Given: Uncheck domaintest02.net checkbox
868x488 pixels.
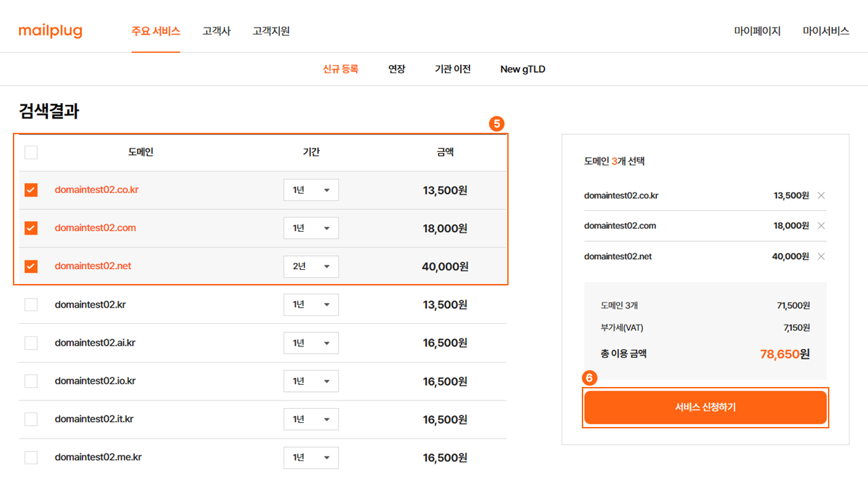Looking at the screenshot, I should pyautogui.click(x=31, y=266).
